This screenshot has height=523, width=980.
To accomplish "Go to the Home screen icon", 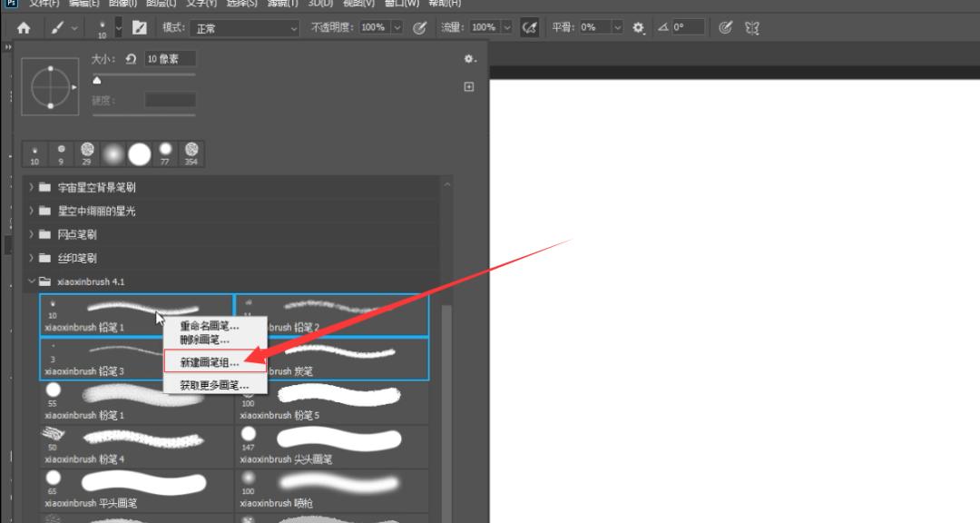I will (x=24, y=28).
